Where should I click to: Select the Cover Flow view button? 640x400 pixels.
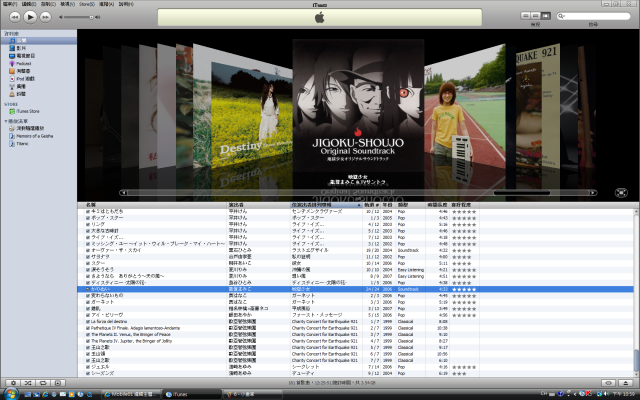546,16
